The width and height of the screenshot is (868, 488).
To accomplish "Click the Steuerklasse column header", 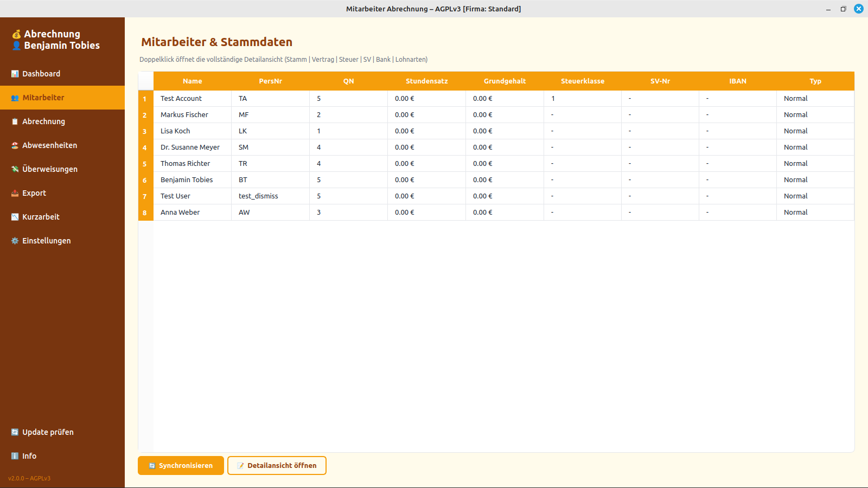I will (x=582, y=81).
